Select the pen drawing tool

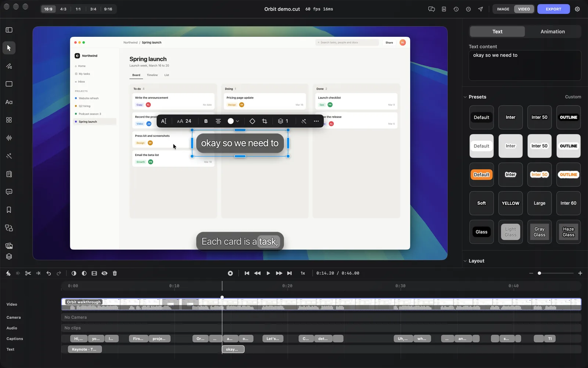point(9,66)
